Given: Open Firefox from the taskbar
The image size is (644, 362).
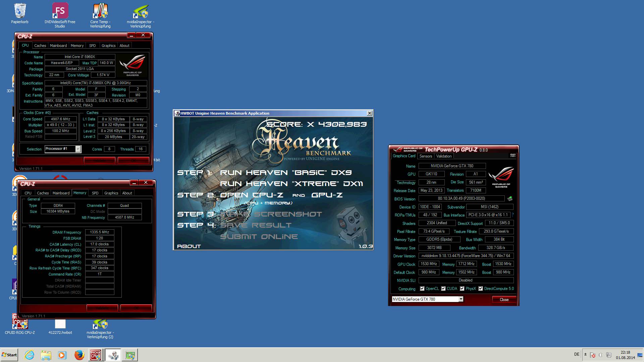Looking at the screenshot, I should pyautogui.click(x=79, y=355).
